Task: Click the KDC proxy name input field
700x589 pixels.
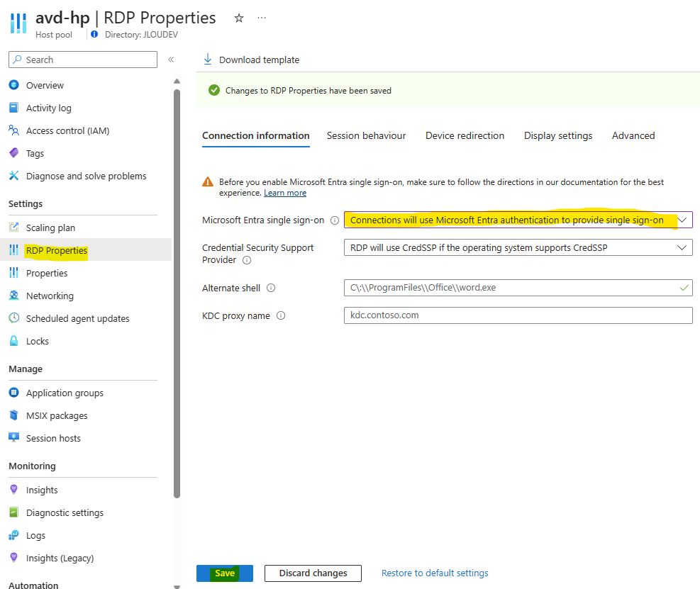Action: pos(518,315)
